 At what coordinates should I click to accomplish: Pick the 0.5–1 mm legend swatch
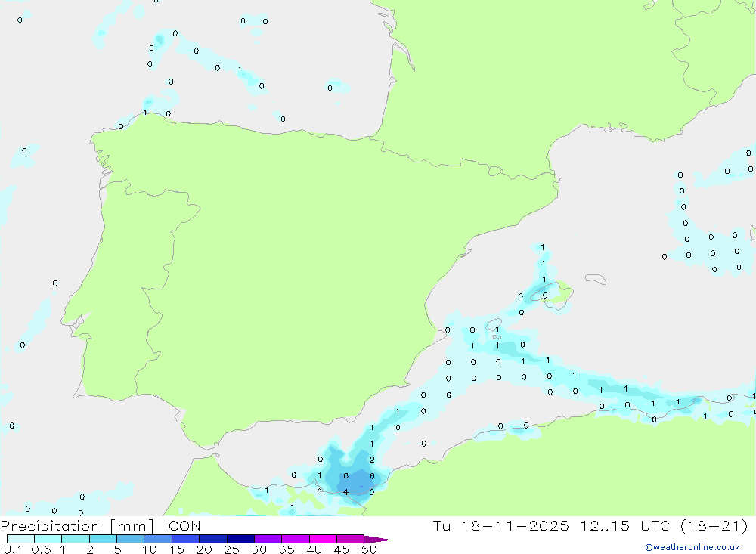[x=48, y=539]
